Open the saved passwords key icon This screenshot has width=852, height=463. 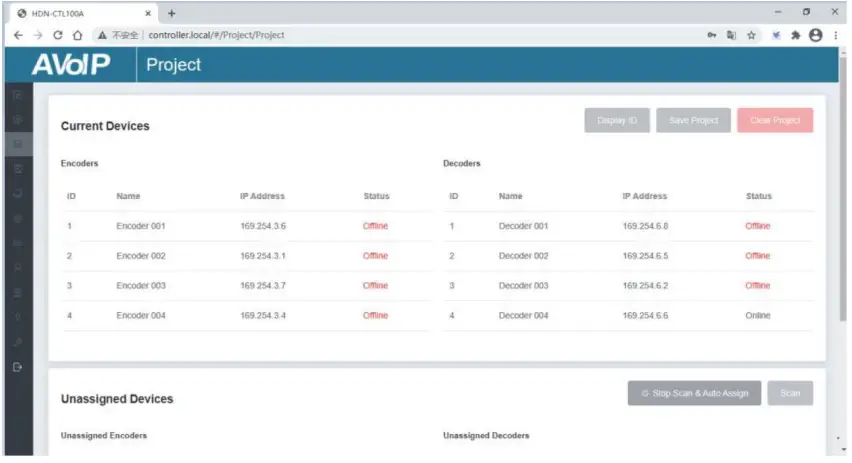pos(712,35)
